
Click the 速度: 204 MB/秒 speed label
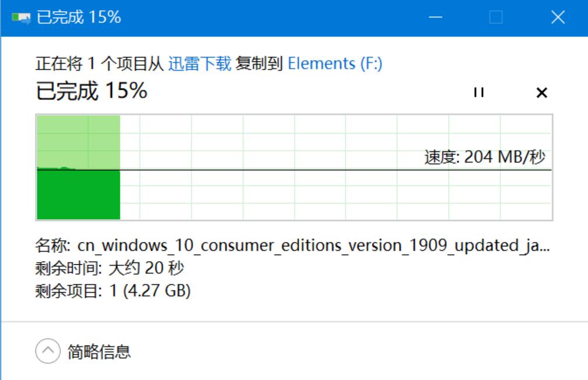click(484, 157)
